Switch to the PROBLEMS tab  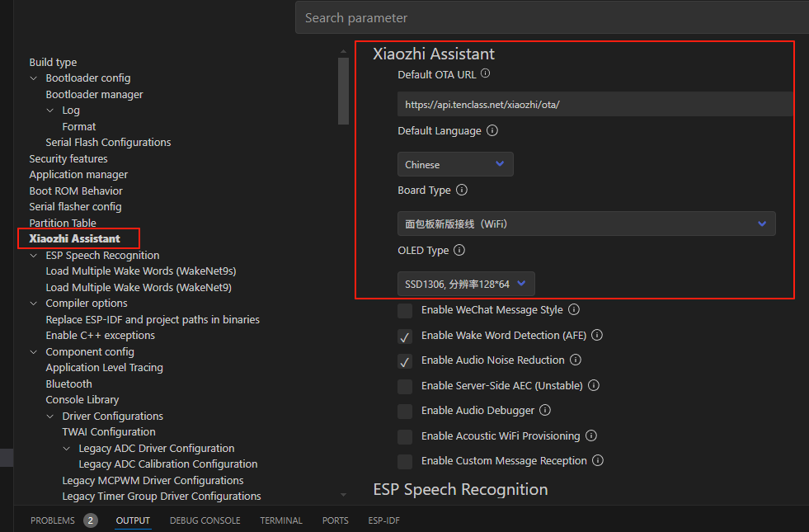(x=53, y=520)
